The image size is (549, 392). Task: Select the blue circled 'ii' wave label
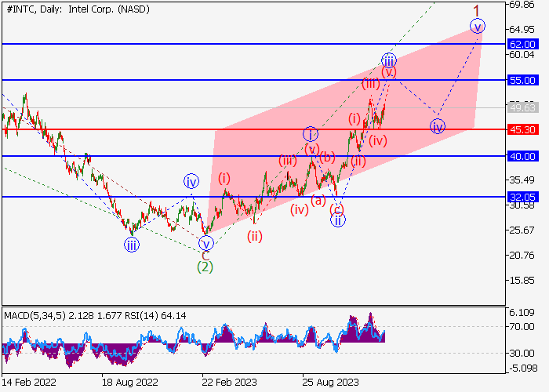click(338, 220)
